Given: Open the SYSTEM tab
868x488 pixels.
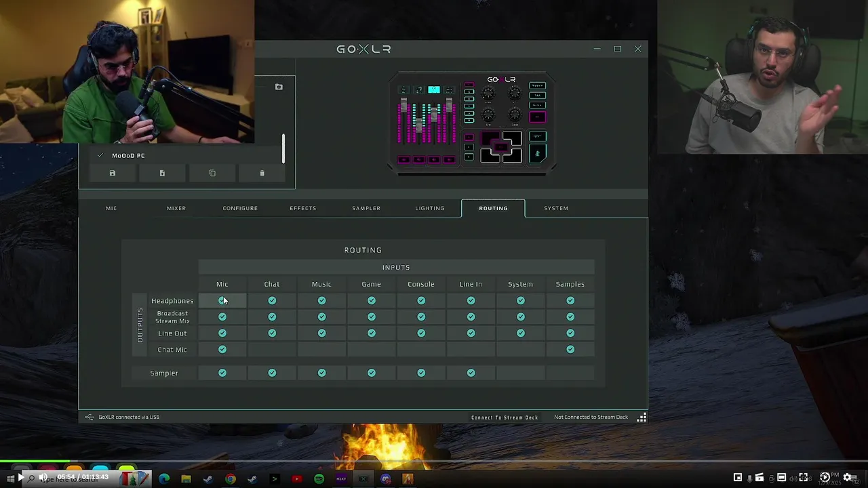Looking at the screenshot, I should pos(556,208).
